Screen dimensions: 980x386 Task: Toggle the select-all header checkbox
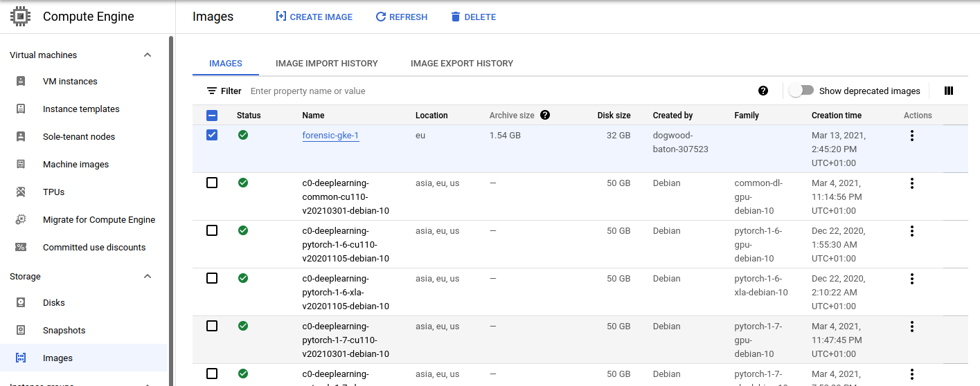point(212,116)
